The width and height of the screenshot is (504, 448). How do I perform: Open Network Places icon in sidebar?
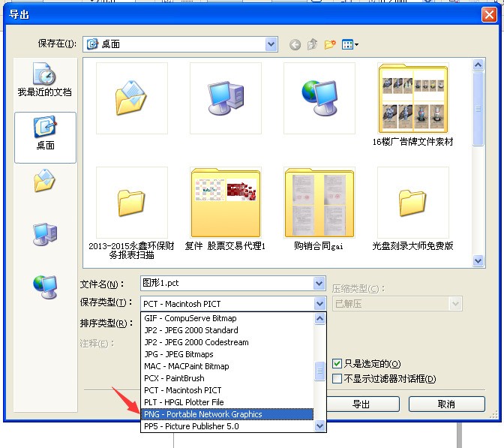[45, 287]
